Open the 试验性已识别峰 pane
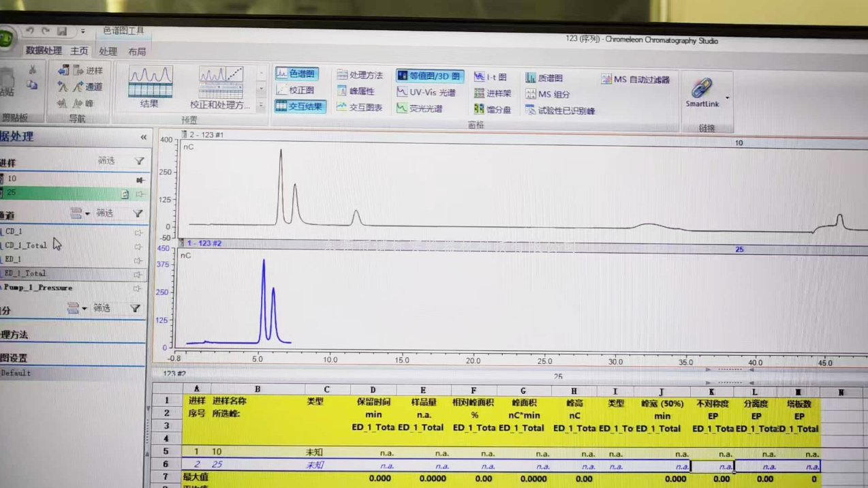 [x=560, y=110]
